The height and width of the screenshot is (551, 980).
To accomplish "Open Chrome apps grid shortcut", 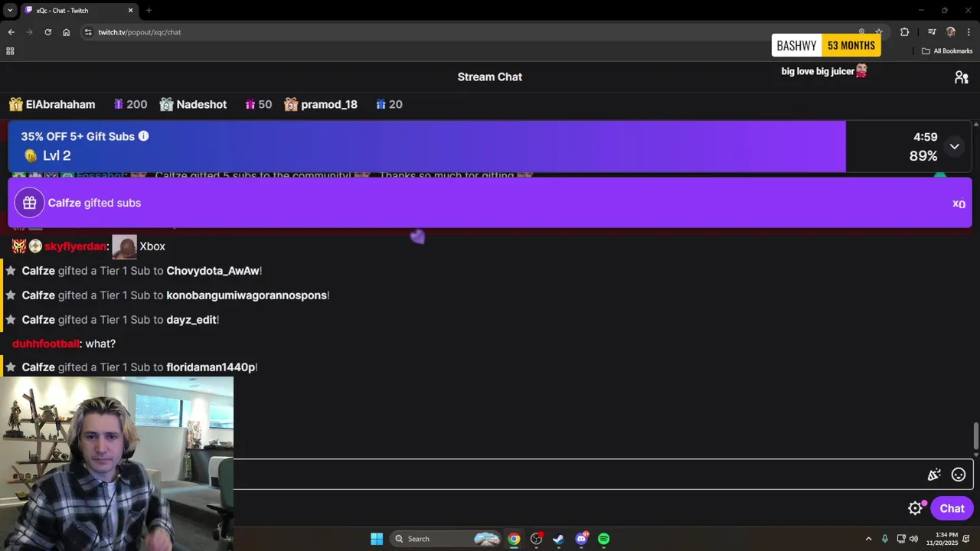I will pos(10,51).
